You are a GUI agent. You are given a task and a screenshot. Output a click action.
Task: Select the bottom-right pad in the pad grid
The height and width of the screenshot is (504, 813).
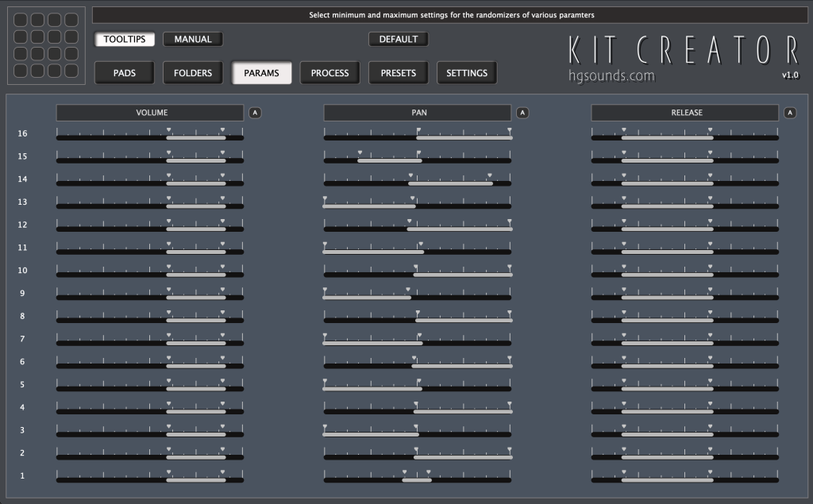(71, 71)
